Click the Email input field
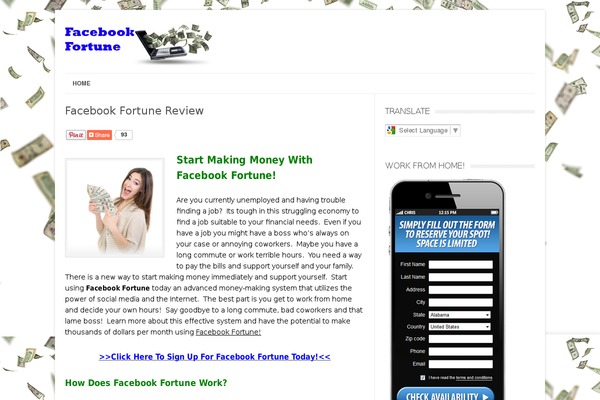 click(461, 364)
